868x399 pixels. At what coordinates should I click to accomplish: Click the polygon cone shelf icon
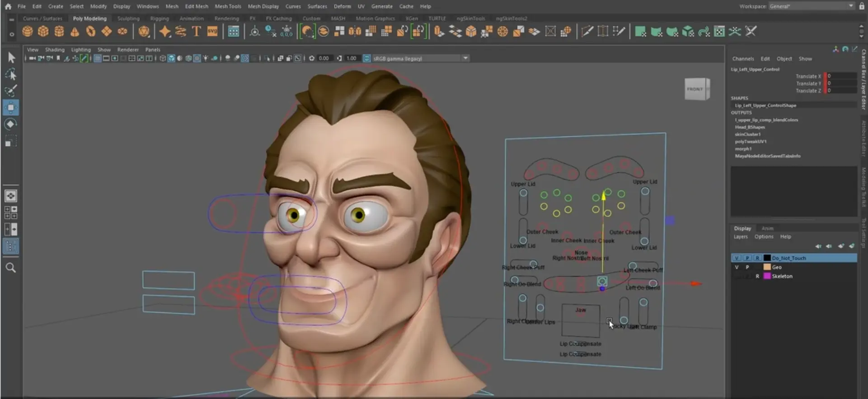click(75, 32)
